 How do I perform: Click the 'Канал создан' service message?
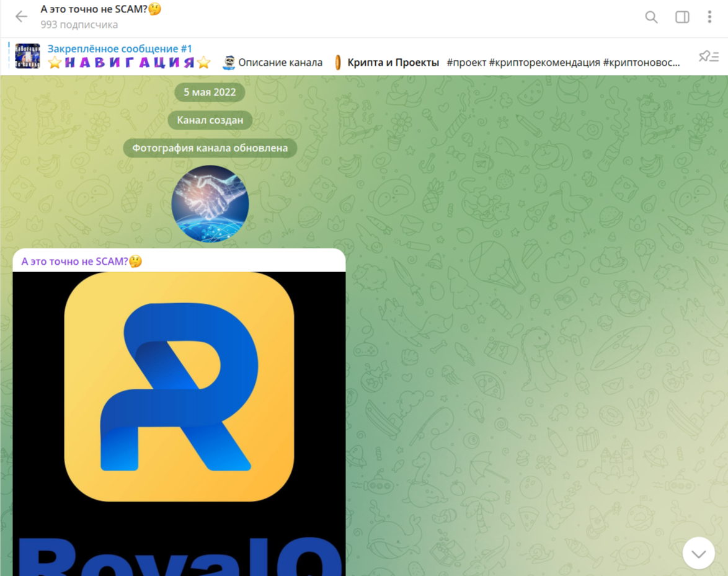point(210,120)
